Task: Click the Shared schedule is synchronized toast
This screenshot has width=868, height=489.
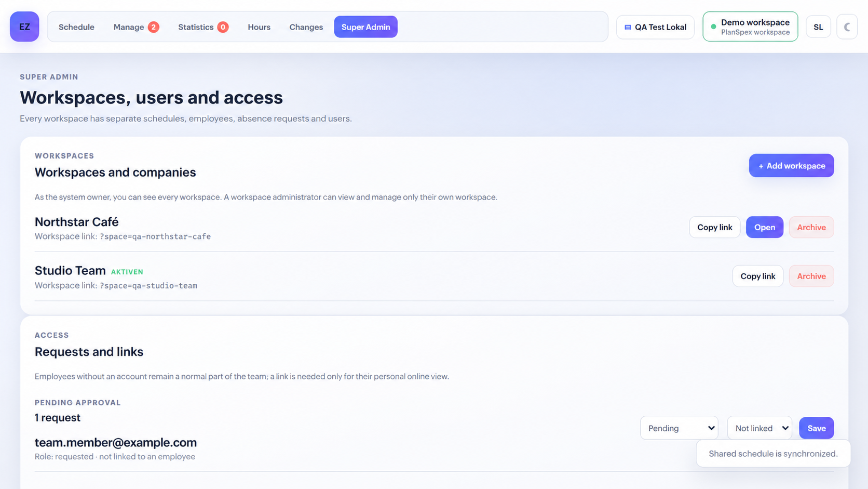Action: (x=773, y=454)
